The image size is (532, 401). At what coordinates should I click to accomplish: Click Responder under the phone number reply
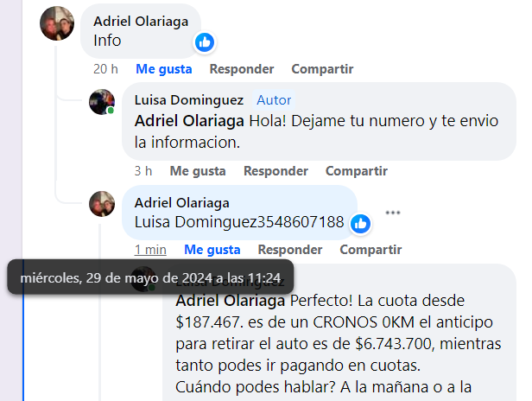pyautogui.click(x=290, y=250)
